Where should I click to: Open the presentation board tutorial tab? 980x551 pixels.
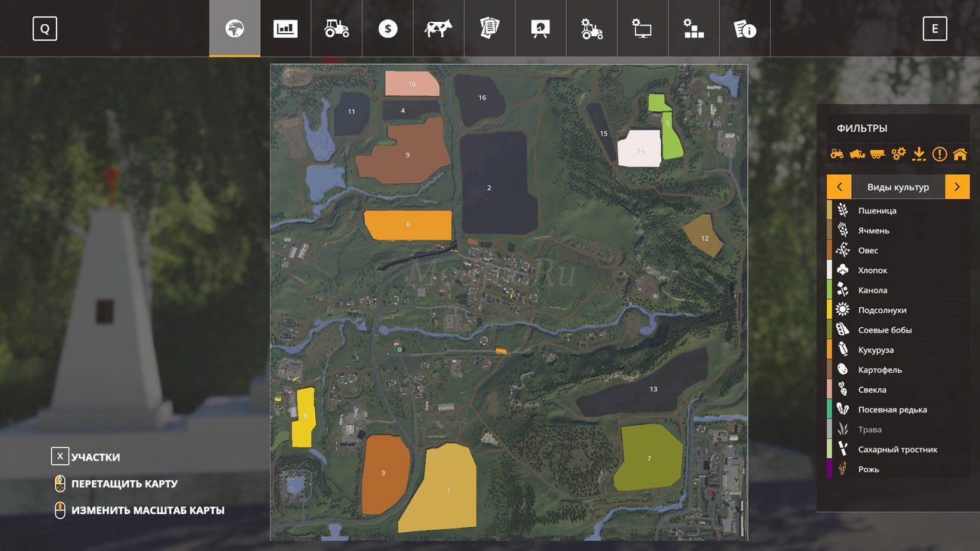click(x=541, y=29)
